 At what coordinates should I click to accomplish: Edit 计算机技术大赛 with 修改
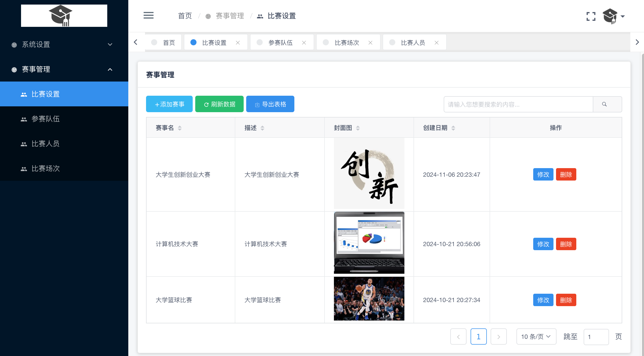click(x=543, y=244)
